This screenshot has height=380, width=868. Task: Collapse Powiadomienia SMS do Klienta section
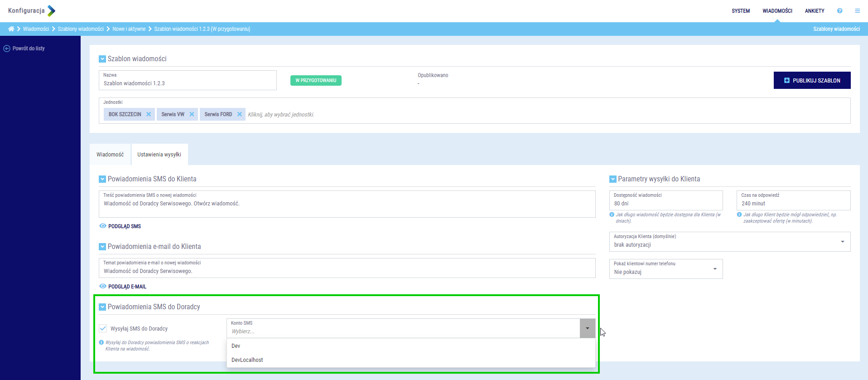(x=102, y=179)
